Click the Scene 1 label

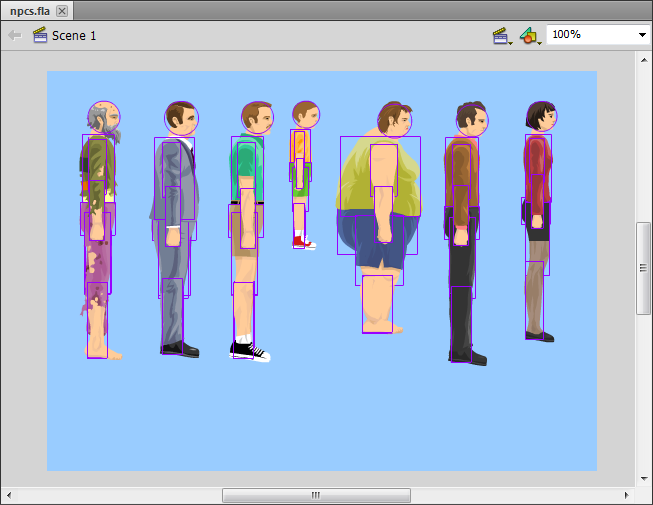pos(74,36)
